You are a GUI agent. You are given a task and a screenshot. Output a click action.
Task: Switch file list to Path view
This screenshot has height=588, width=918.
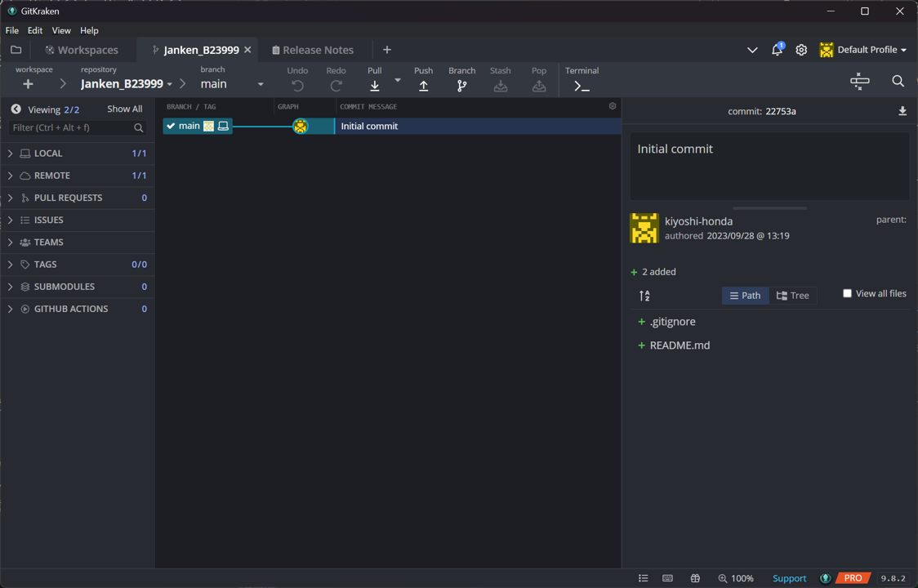[745, 296]
